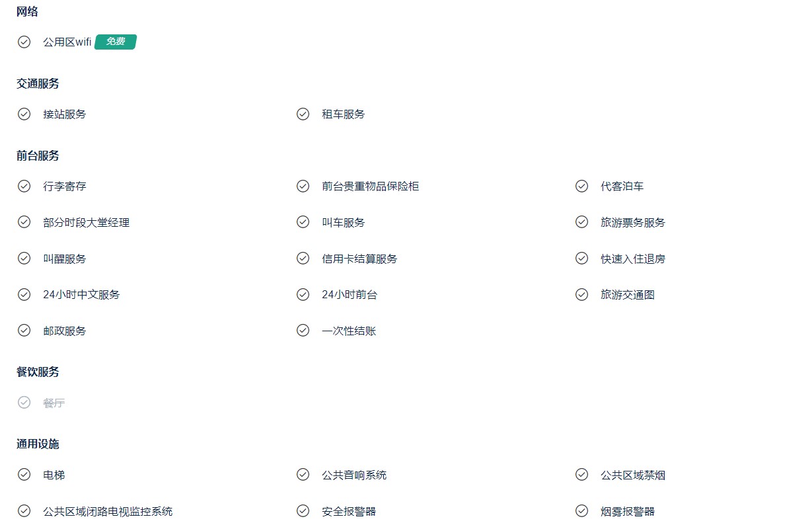
Task: Select the checkmark icon next to 接站服务
Action: click(x=24, y=114)
